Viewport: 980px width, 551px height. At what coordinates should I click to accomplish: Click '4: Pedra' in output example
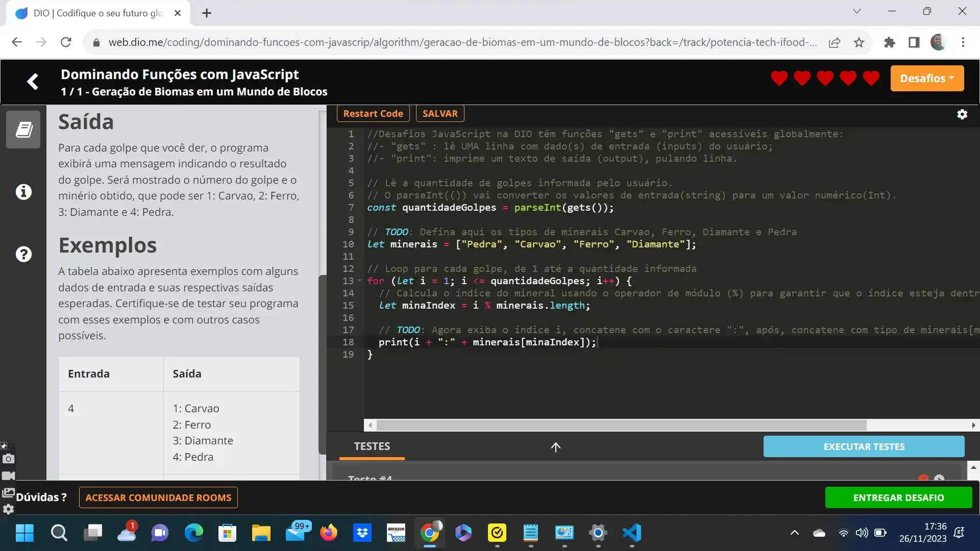193,457
